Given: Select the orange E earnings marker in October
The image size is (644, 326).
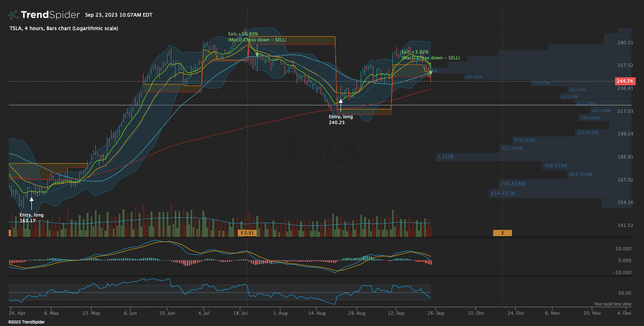Looking at the screenshot, I should pos(502,233).
